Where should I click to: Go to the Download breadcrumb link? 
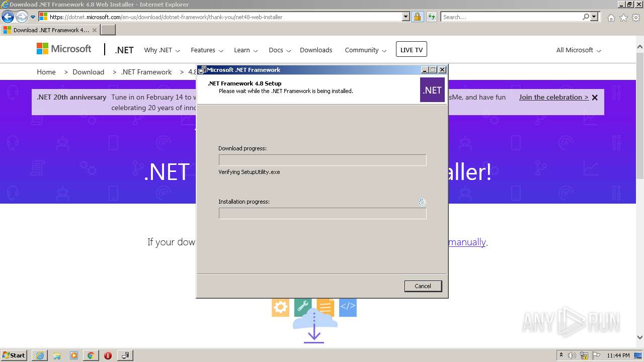pos(88,72)
